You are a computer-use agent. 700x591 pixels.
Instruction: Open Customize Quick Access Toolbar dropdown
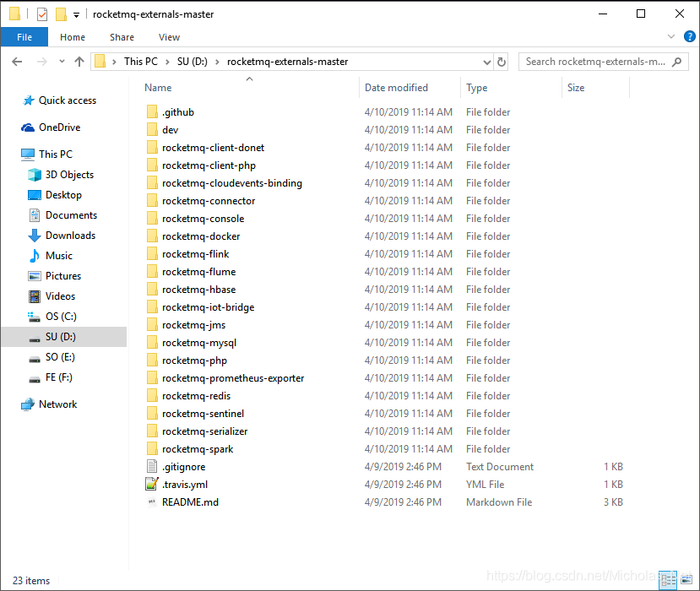(x=76, y=15)
